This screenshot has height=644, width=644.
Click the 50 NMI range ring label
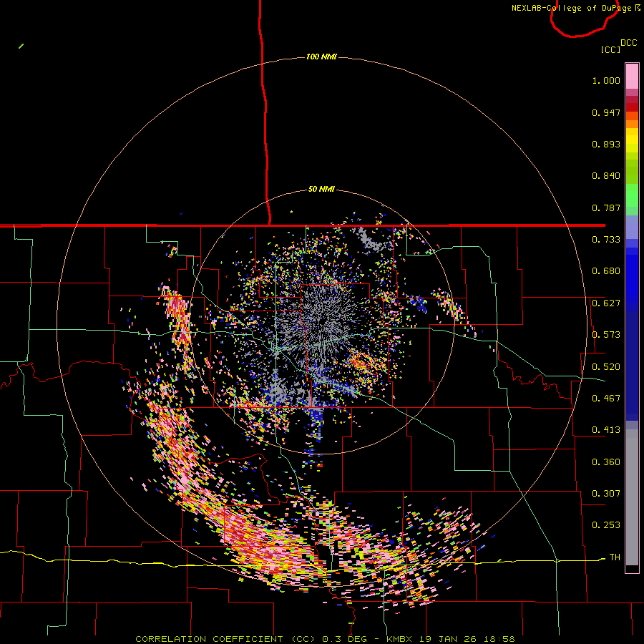pyautogui.click(x=321, y=189)
